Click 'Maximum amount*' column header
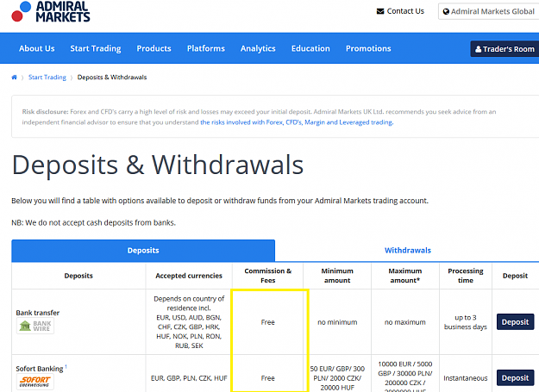Image resolution: width=539 pixels, height=392 pixels. click(405, 276)
